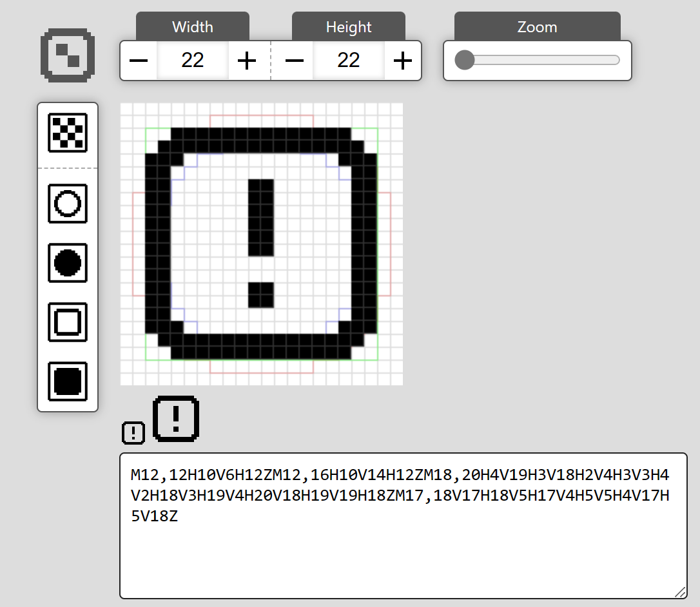
Task: Decrease canvas height with minus button
Action: pos(295,61)
